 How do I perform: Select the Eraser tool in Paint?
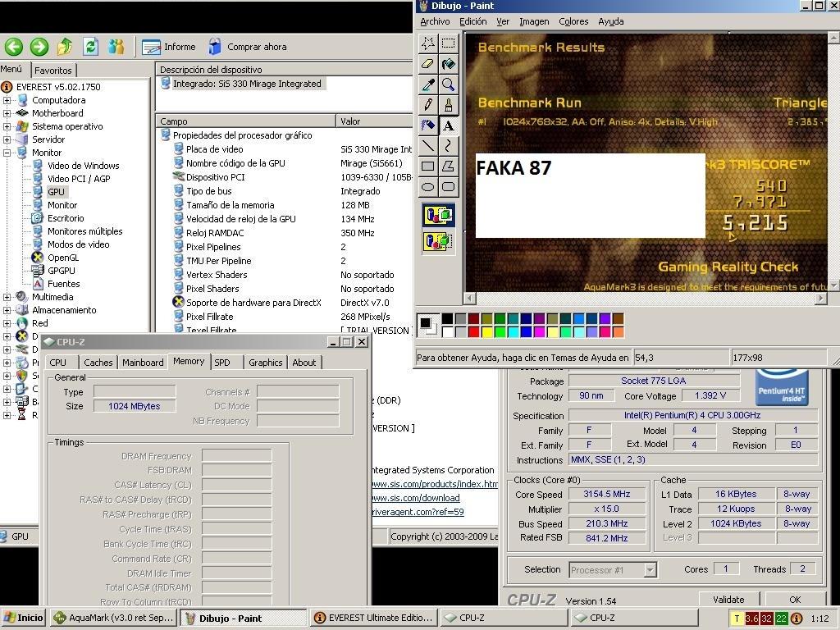428,64
